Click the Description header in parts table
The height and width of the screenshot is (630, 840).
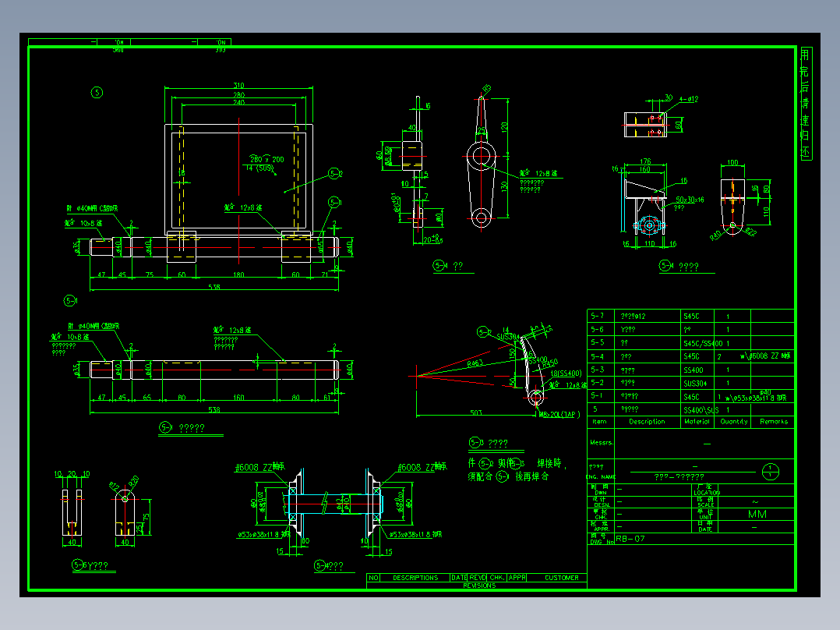(x=647, y=422)
